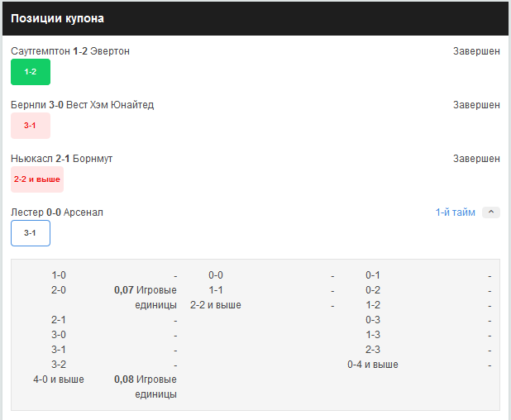
Task: Click Лестер 0-0 Арсенал match title
Action: (x=57, y=212)
